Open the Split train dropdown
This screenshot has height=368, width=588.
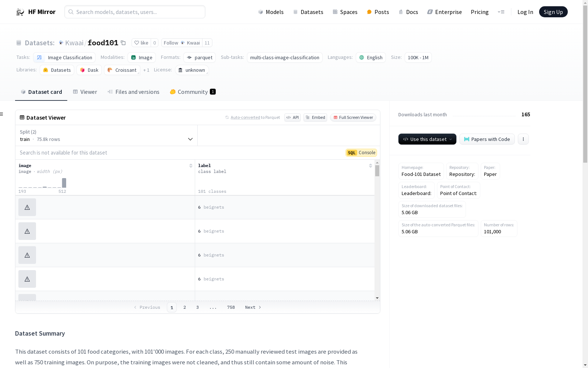(106, 135)
